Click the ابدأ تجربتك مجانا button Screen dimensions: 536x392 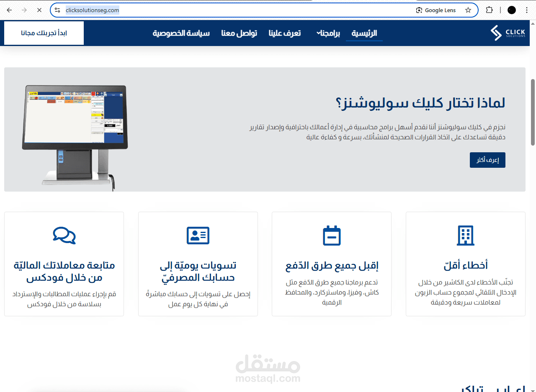coord(44,33)
